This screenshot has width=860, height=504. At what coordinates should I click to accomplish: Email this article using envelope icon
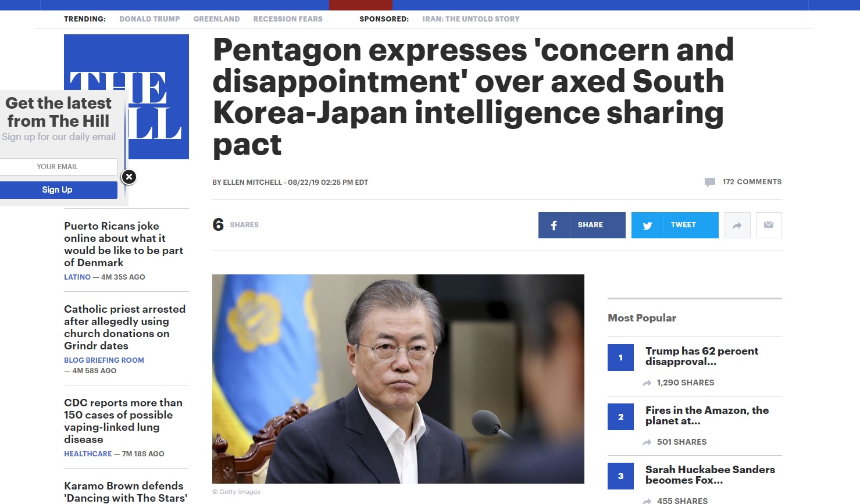coord(769,225)
